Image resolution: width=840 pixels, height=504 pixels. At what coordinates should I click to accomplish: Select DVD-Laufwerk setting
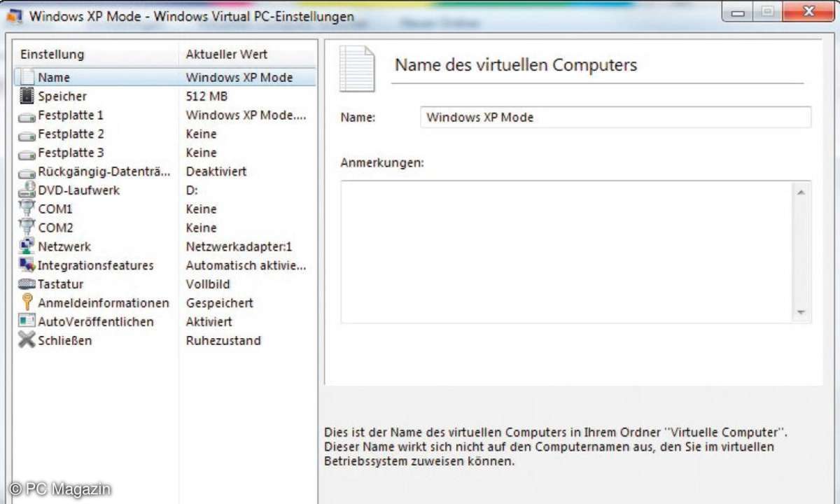[79, 190]
